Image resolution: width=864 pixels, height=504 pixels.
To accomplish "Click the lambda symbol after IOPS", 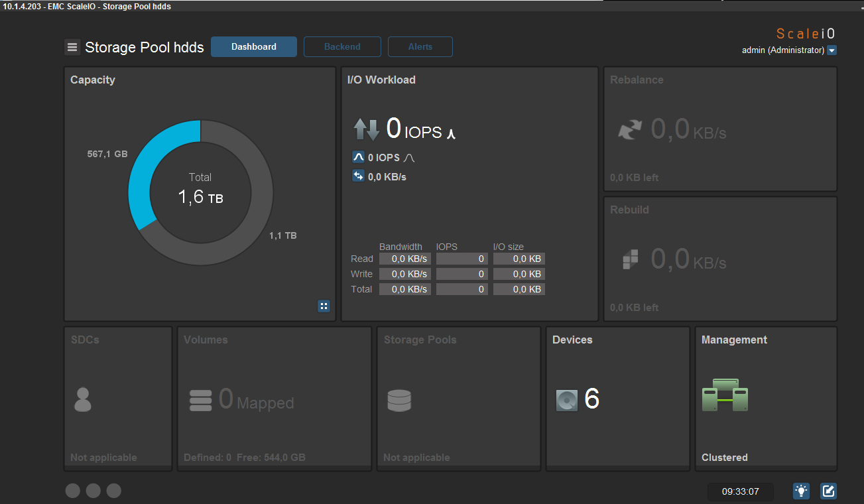I will (451, 133).
